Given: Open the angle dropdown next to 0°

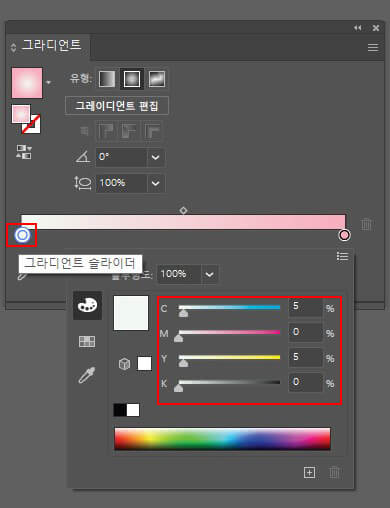Looking at the screenshot, I should click(156, 157).
